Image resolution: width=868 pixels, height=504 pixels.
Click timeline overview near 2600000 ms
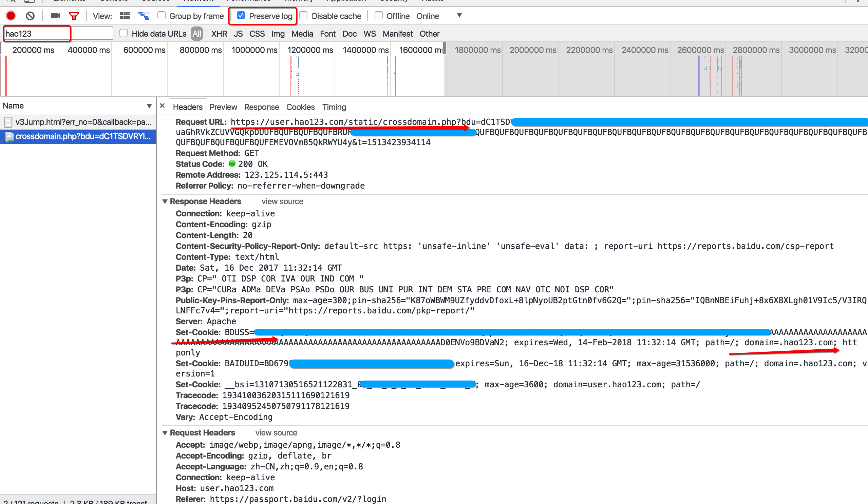pyautogui.click(x=700, y=50)
